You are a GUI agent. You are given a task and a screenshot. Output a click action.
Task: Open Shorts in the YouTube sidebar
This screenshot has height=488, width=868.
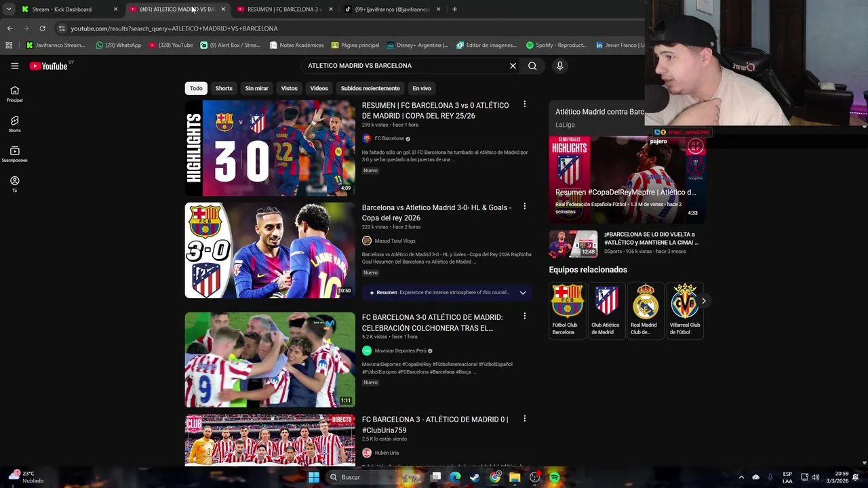14,124
